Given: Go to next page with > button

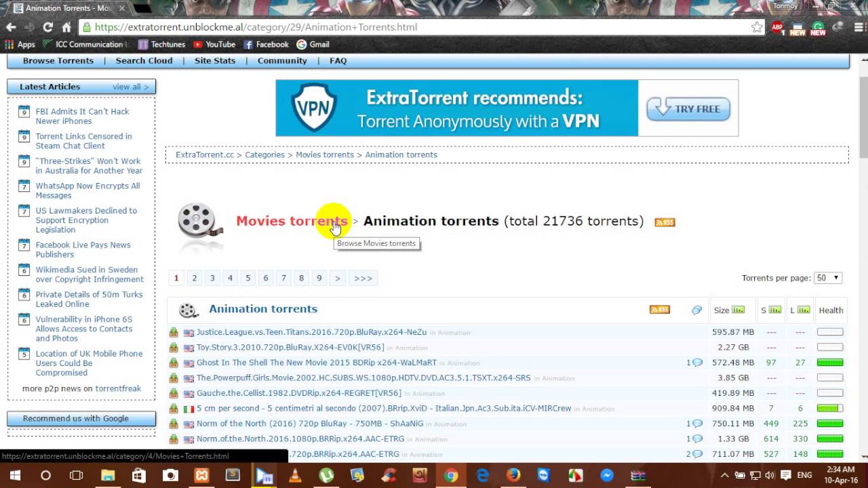Looking at the screenshot, I should point(337,278).
